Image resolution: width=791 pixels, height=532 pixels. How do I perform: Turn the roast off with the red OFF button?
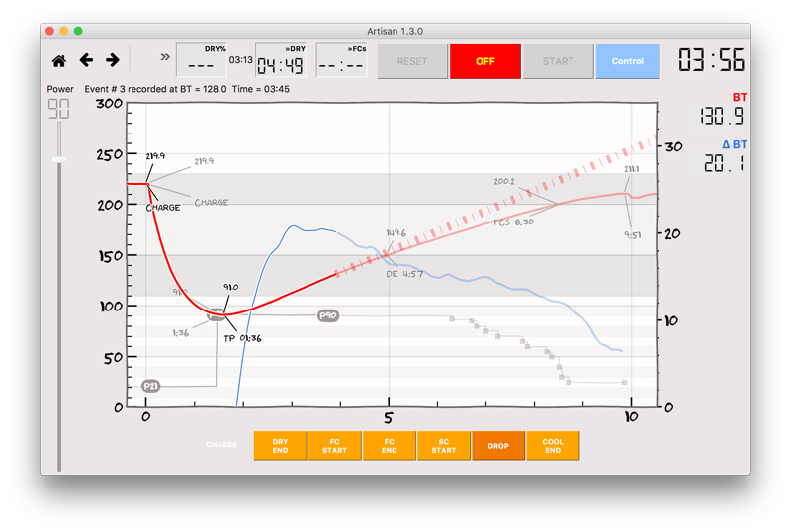click(x=485, y=61)
